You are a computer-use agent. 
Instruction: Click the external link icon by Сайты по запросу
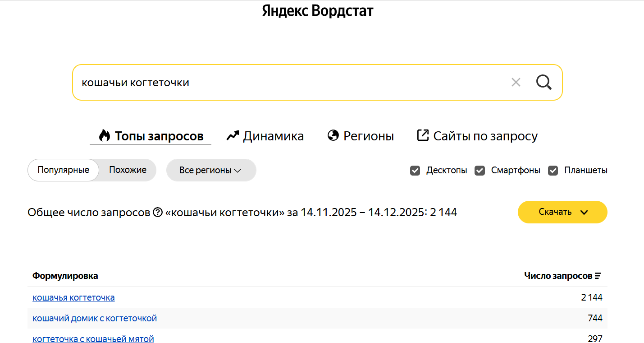tap(423, 135)
